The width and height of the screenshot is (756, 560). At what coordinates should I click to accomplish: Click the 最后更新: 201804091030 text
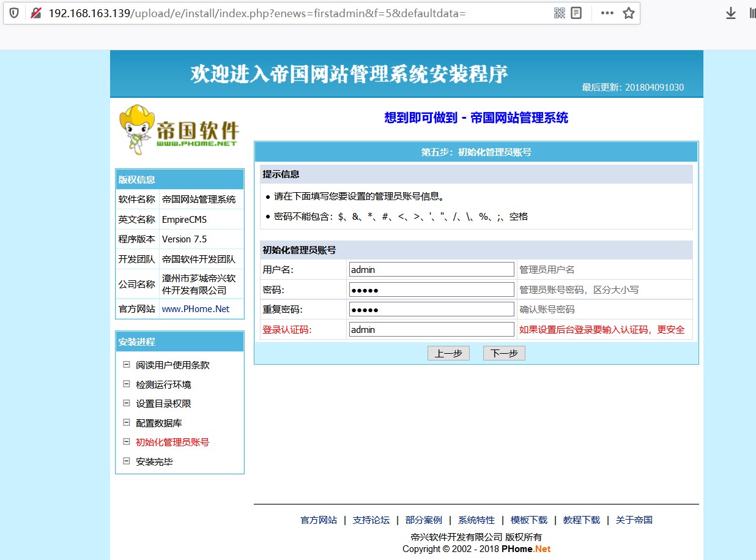pyautogui.click(x=633, y=87)
